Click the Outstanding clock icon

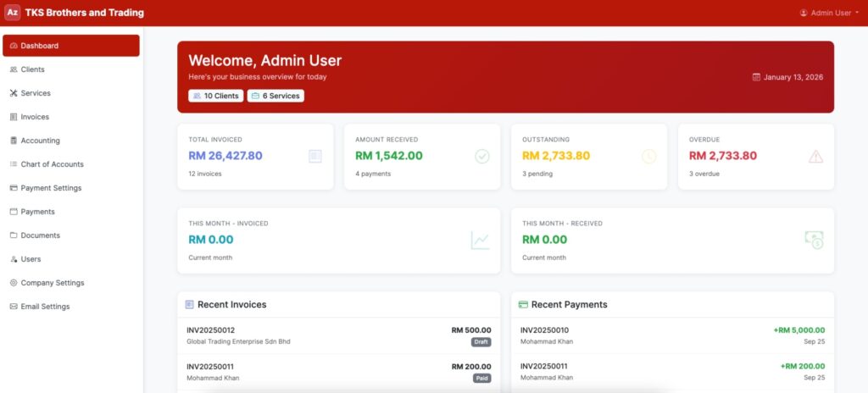click(x=648, y=156)
